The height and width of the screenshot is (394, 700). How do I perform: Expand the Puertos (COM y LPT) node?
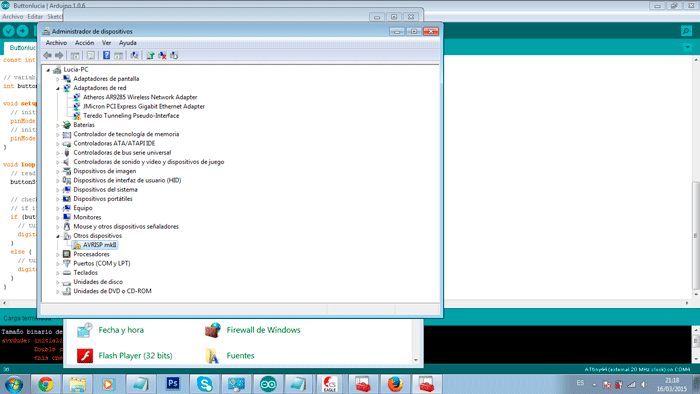pyautogui.click(x=58, y=264)
